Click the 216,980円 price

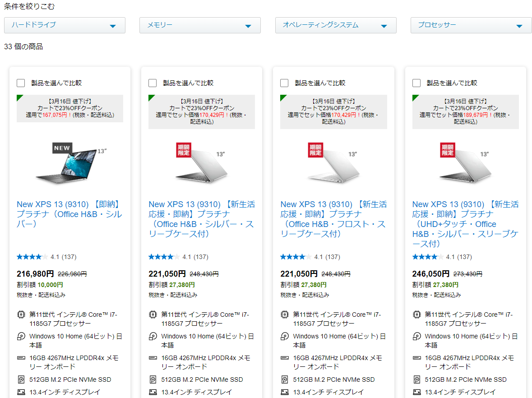tap(35, 274)
